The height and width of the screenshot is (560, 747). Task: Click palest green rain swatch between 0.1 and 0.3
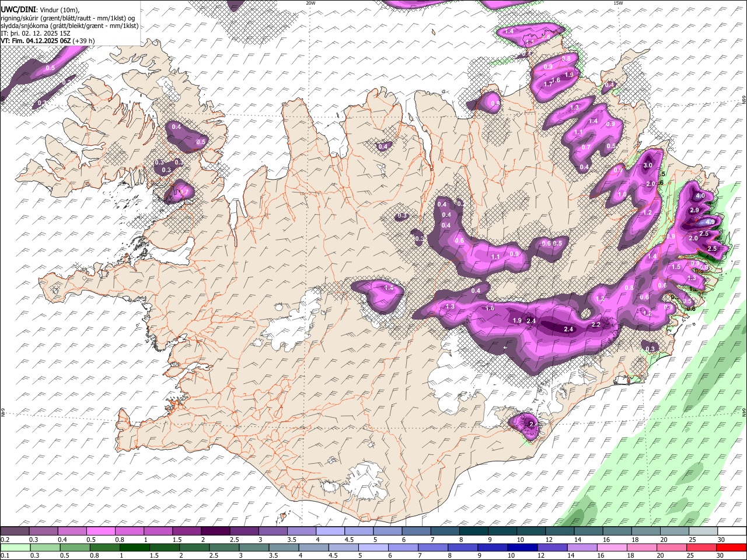click(x=15, y=547)
